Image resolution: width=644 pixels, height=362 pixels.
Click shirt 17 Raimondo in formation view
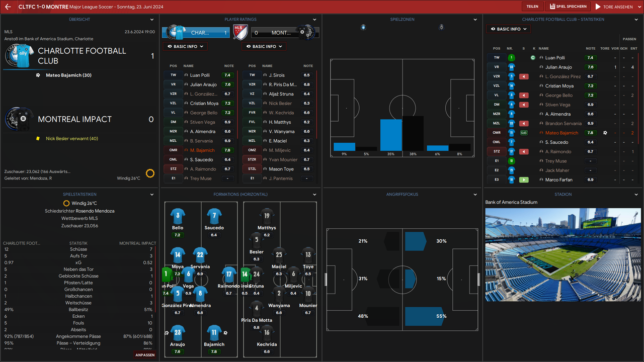229,275
